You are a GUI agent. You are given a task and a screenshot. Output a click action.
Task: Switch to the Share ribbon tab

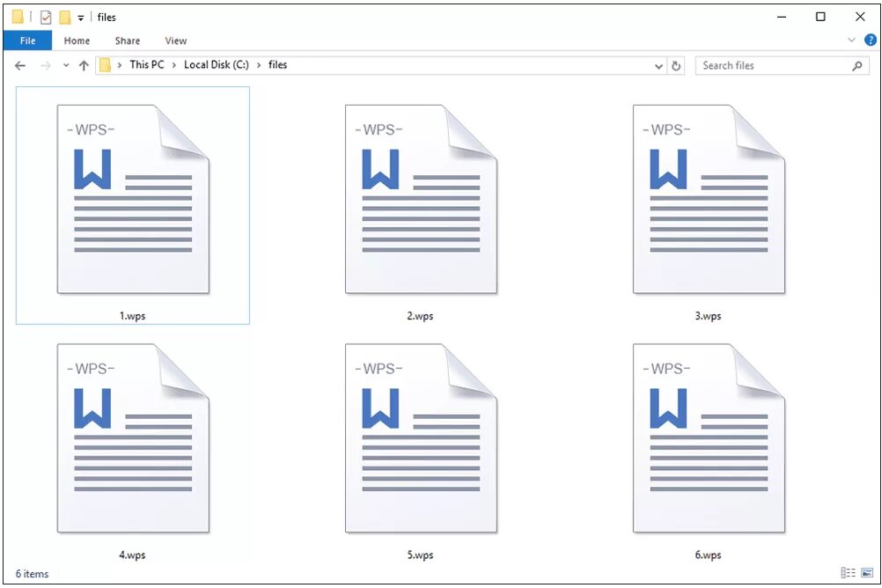pyautogui.click(x=128, y=40)
